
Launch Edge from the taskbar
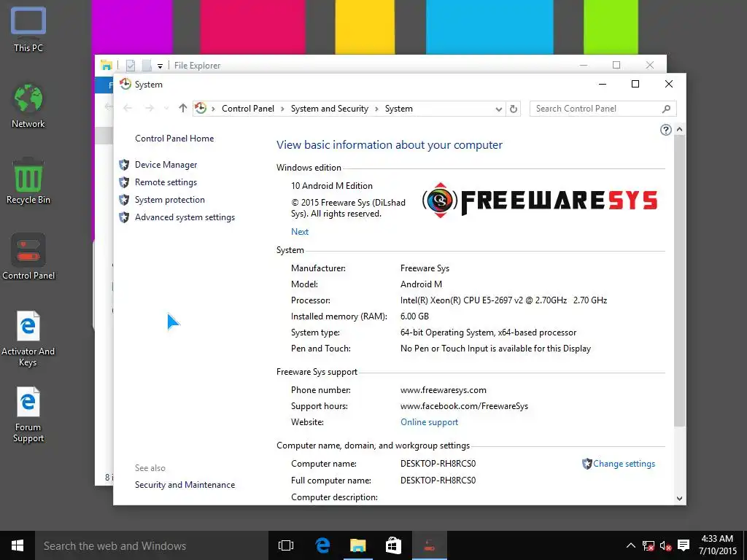[x=322, y=545]
